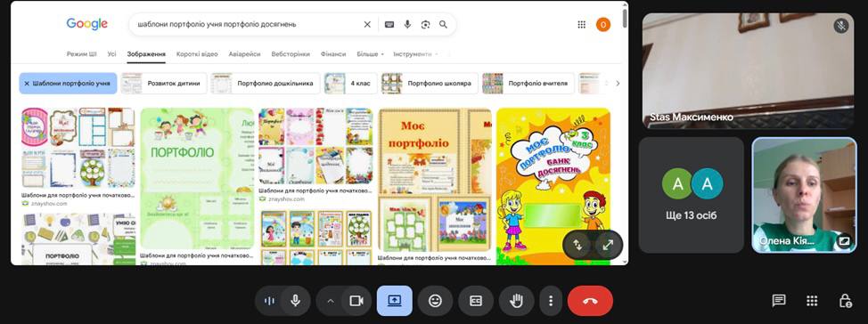Open the Короткі відео tab
The width and height of the screenshot is (868, 324).
(x=197, y=54)
